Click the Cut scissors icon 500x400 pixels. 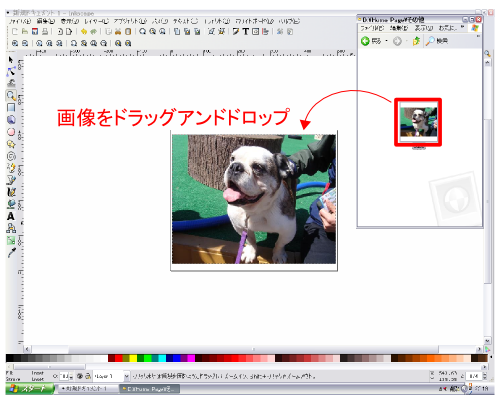(118, 32)
